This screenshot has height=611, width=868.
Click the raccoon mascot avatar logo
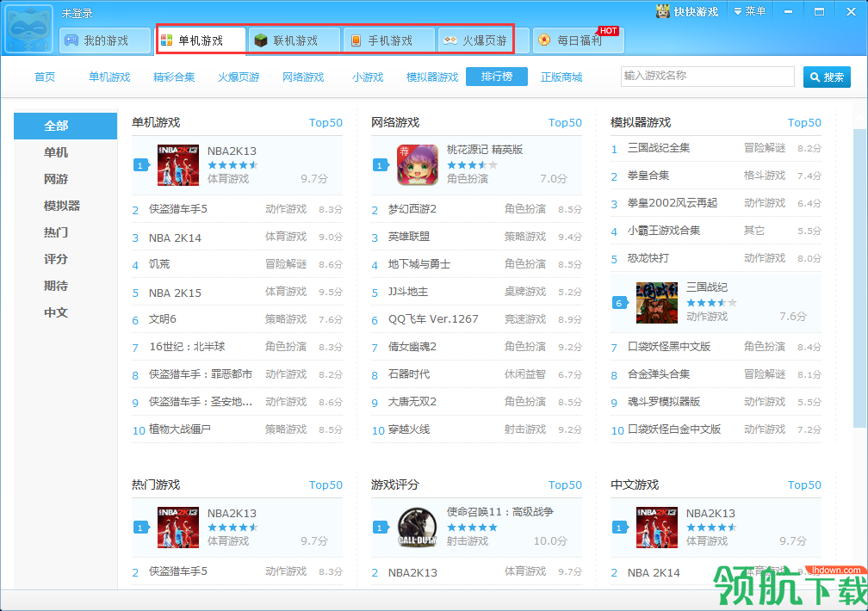(28, 28)
